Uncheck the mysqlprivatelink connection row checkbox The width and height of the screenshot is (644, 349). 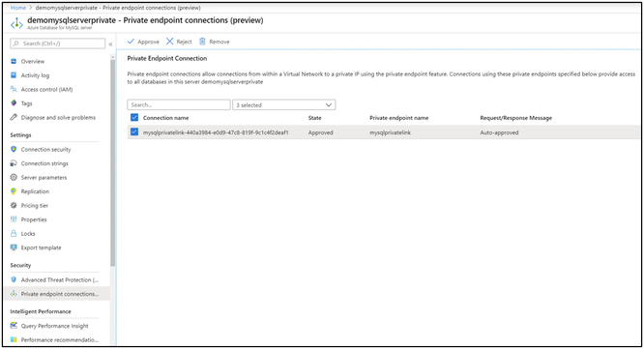coord(134,131)
